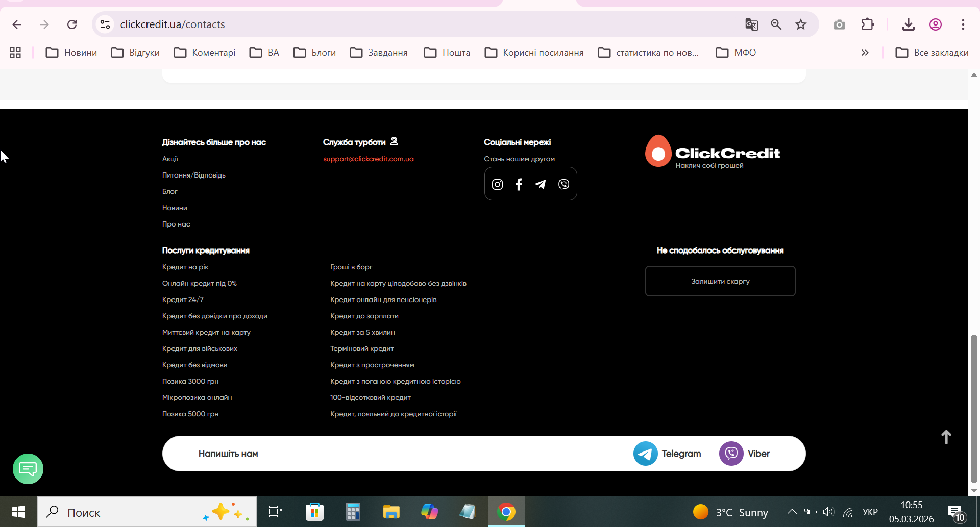Launch Microsoft Store from the taskbar

pos(314,512)
